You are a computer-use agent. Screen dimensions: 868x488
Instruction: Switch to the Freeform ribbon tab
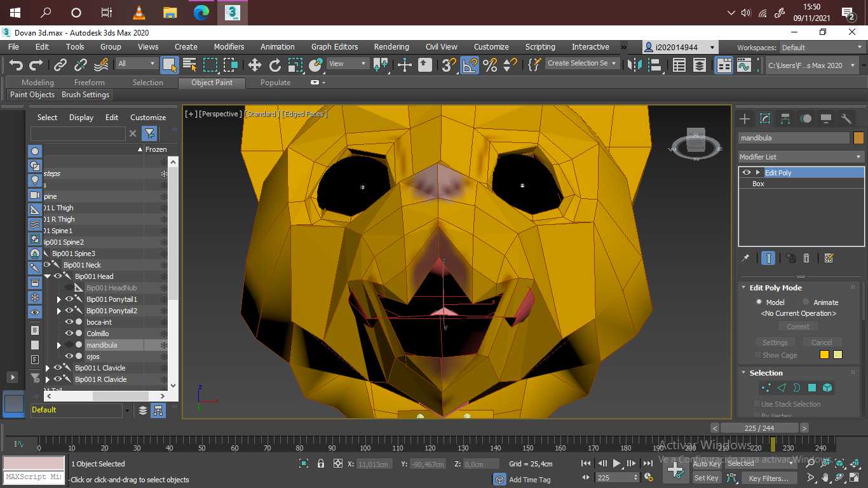90,83
